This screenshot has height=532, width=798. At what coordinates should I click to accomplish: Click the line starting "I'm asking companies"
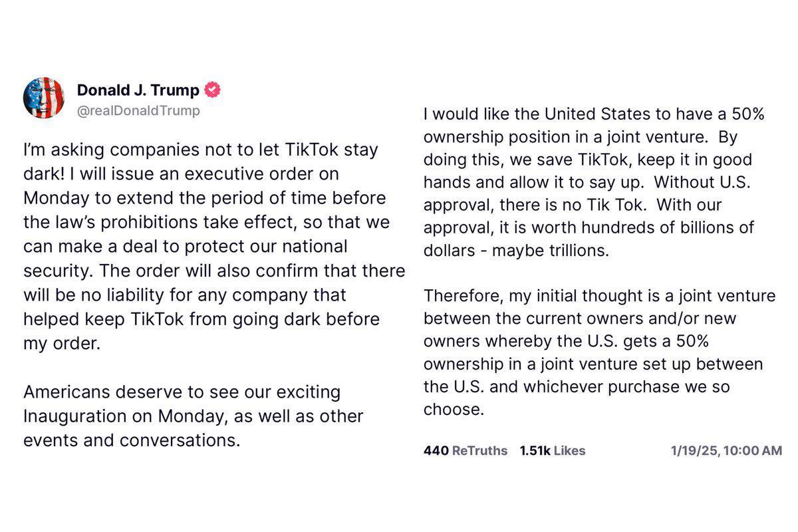coord(201,150)
